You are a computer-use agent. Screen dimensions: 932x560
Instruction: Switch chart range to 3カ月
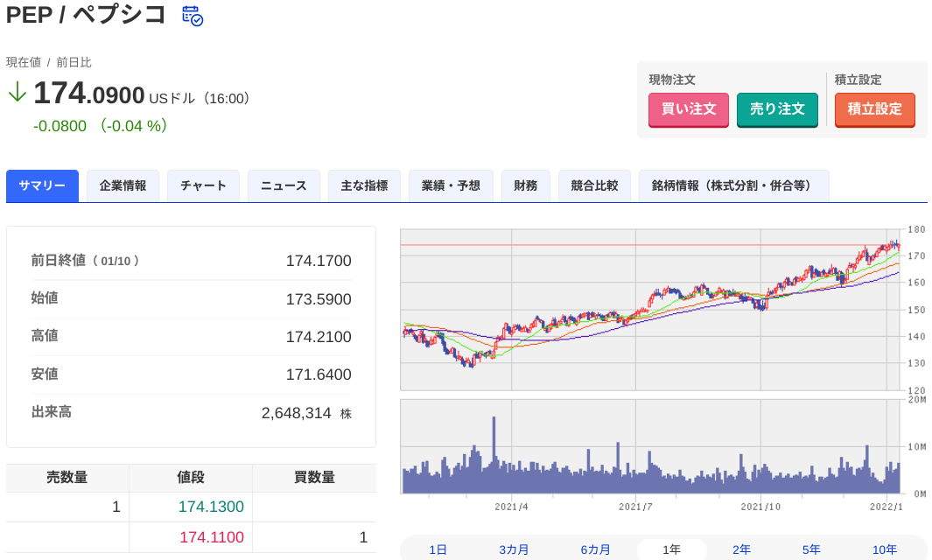[x=514, y=549]
